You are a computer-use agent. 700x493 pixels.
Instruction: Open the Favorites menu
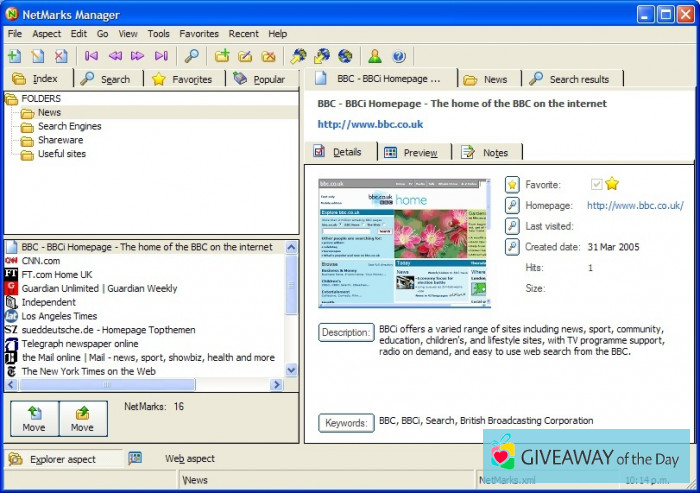click(198, 34)
